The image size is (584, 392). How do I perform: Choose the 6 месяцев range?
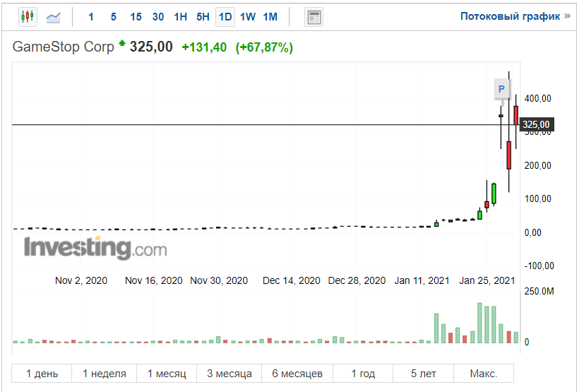(297, 374)
